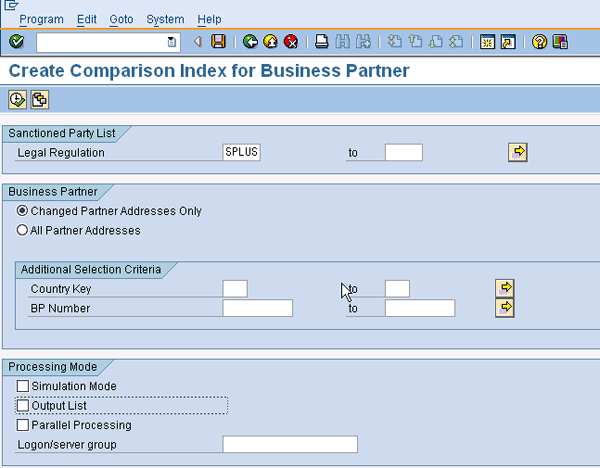Open the yellow question mark Help icon
Image resolution: width=600 pixels, height=468 pixels.
539,41
